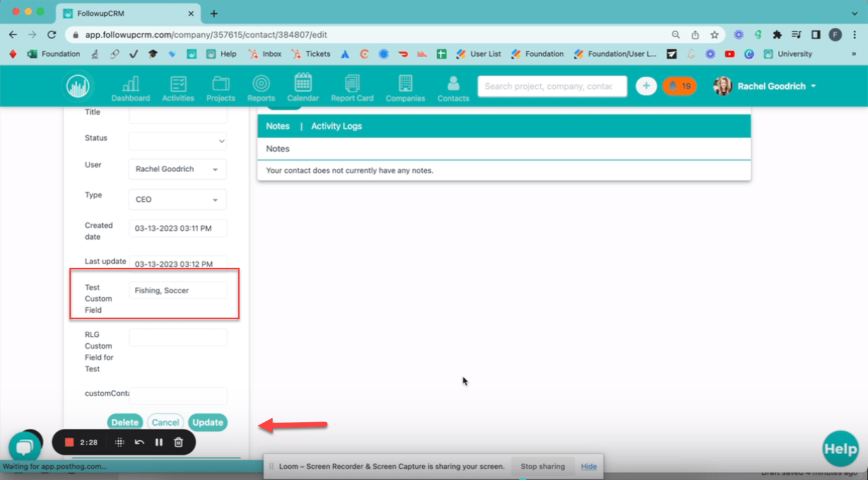Discard the Loom recording with trash icon
Image resolution: width=868 pixels, height=480 pixels.
[178, 442]
